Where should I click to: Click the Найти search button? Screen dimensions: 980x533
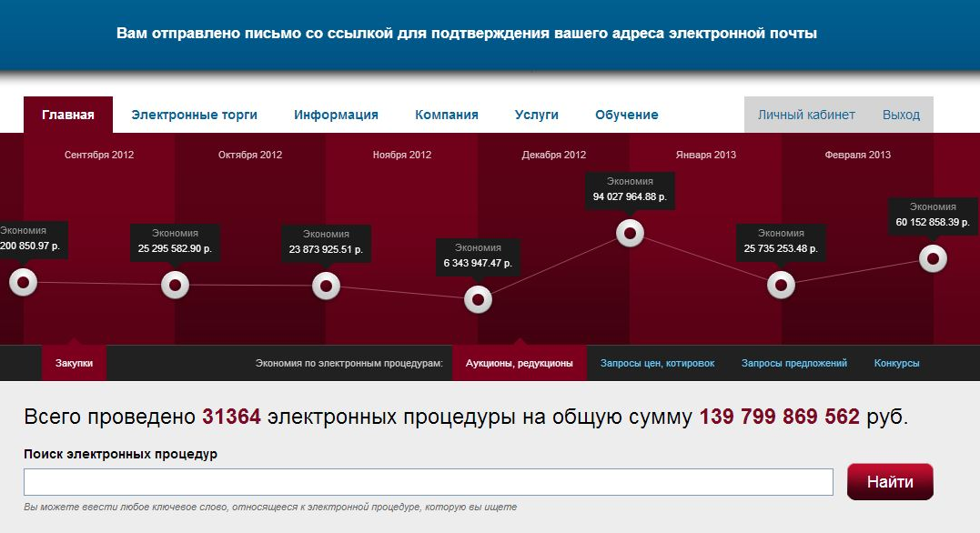pyautogui.click(x=890, y=482)
